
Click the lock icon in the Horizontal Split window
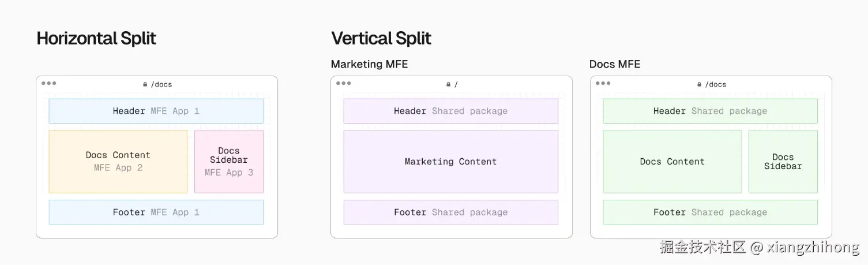[x=145, y=84]
